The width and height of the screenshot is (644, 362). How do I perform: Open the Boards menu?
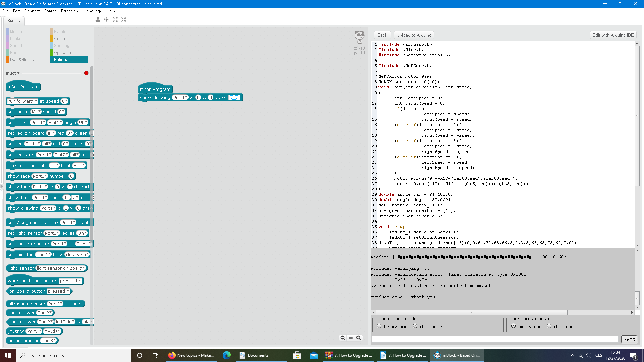[x=50, y=11]
